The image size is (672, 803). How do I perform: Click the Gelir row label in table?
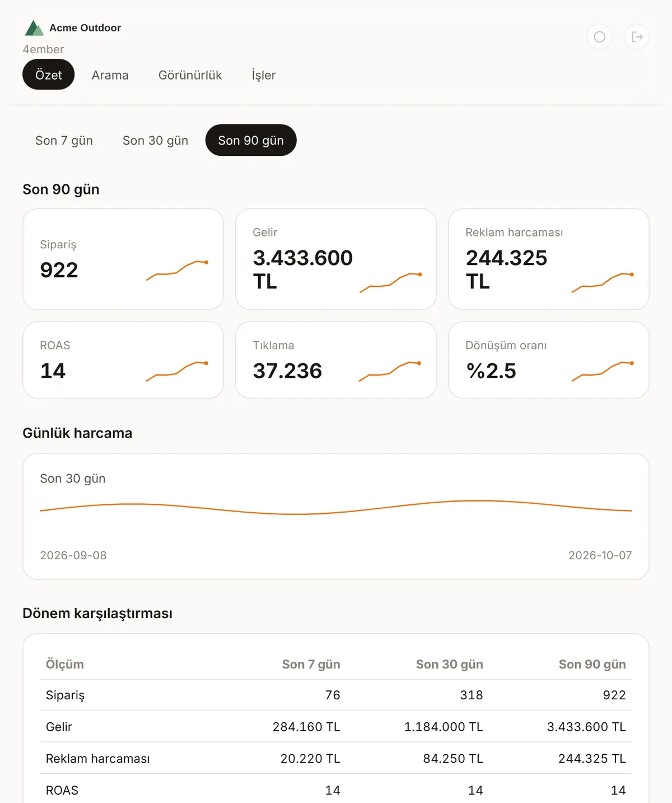[x=59, y=727]
